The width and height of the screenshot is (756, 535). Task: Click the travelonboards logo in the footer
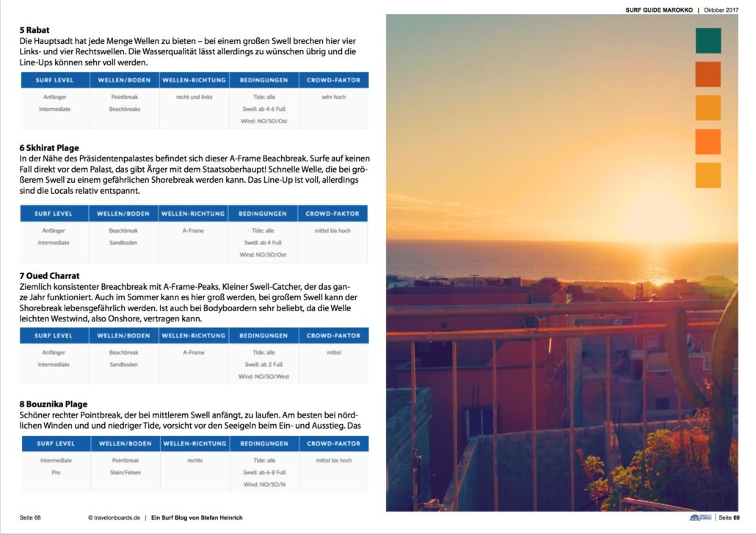pos(700,517)
